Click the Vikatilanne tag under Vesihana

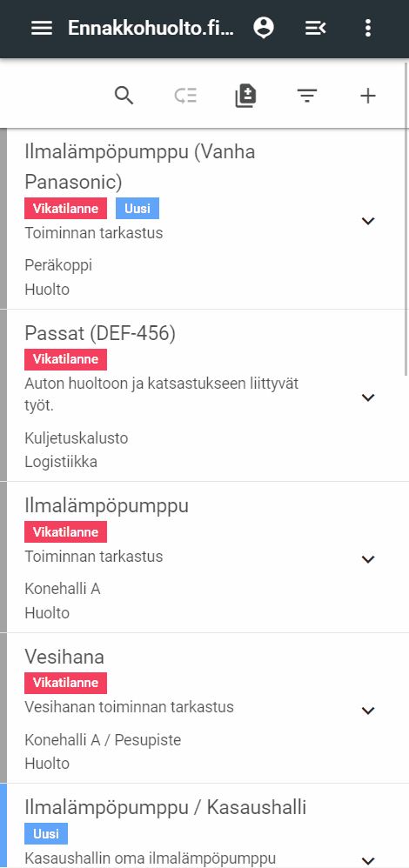point(65,683)
